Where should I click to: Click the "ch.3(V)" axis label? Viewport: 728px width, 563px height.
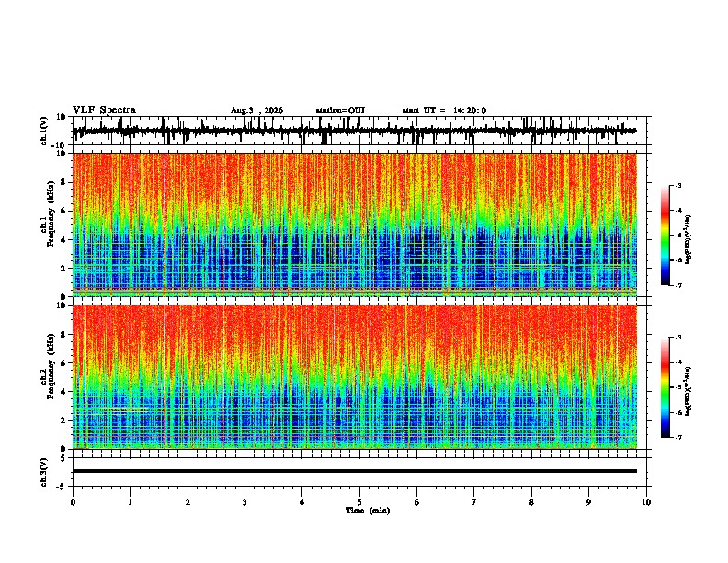tap(44, 472)
